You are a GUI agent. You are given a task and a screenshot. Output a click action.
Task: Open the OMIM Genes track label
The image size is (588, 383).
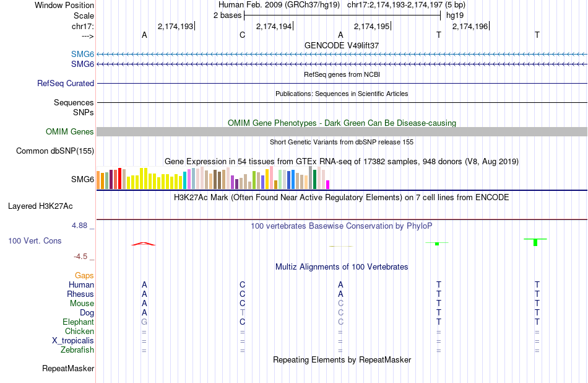point(69,131)
